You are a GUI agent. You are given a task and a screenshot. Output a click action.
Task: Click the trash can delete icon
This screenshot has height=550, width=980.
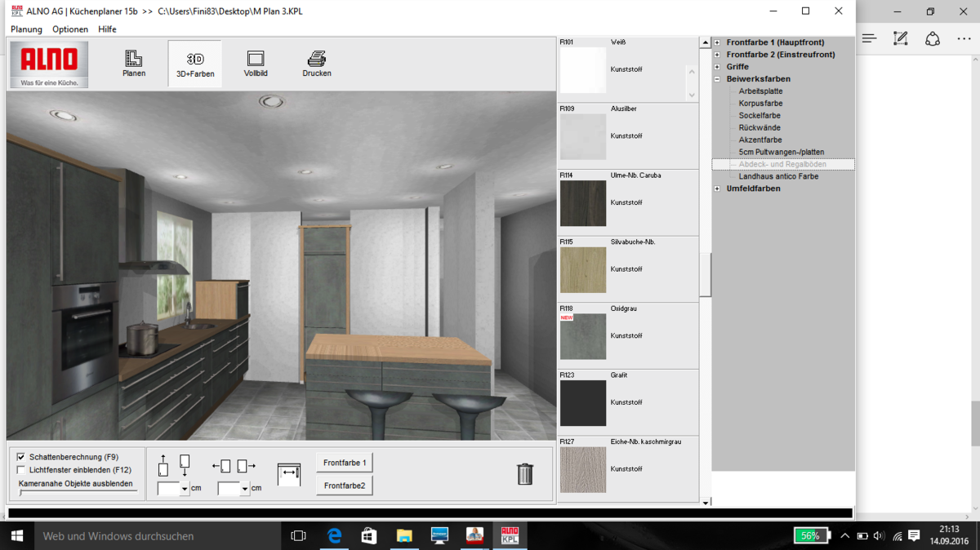(x=525, y=473)
